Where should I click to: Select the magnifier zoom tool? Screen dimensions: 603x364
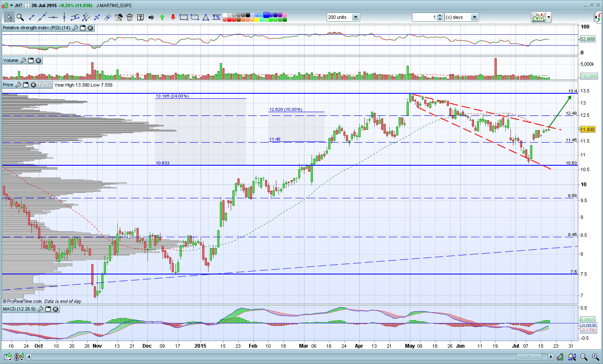click(x=20, y=17)
